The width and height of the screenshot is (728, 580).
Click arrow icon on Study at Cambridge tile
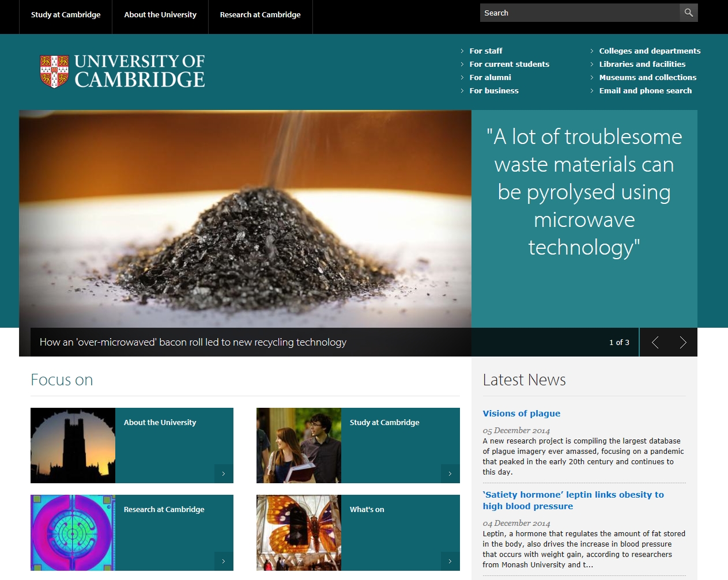point(450,473)
